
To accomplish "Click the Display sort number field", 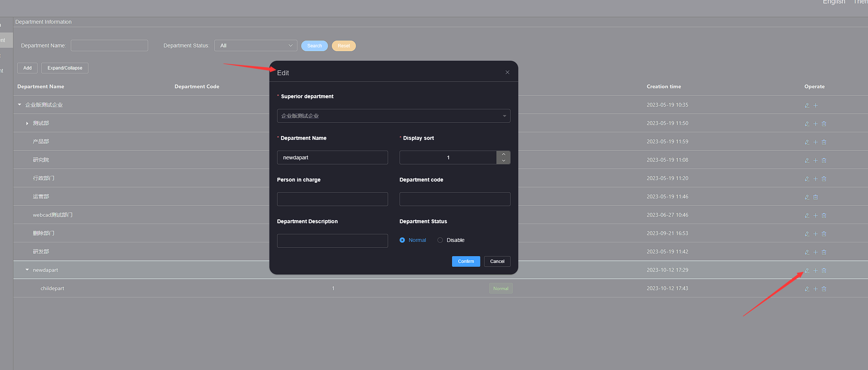I will 448,157.
